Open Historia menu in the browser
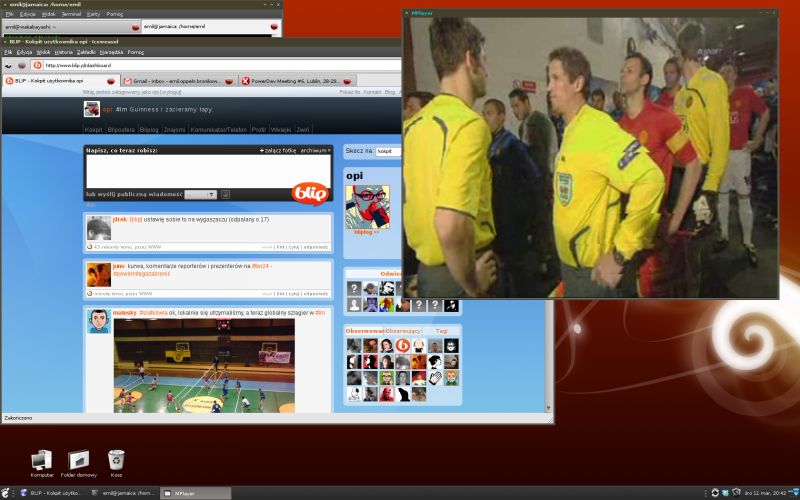The width and height of the screenshot is (800, 500). [63, 52]
